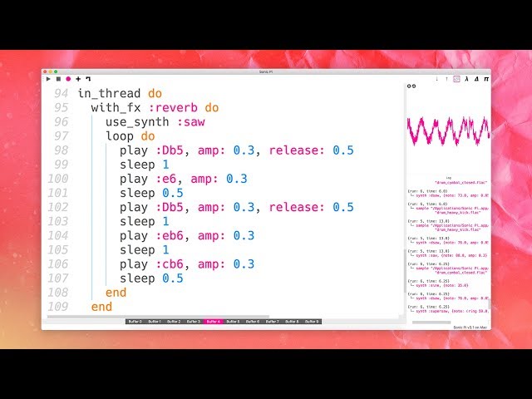
Task: Switch to Buffer 2 tab
Action: [174, 322]
